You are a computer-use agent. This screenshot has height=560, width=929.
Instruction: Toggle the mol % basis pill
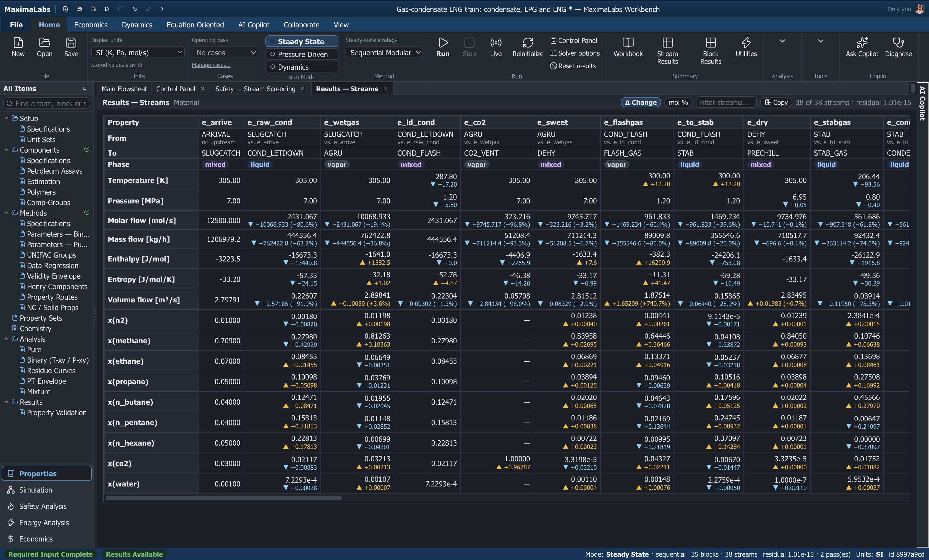tap(678, 103)
